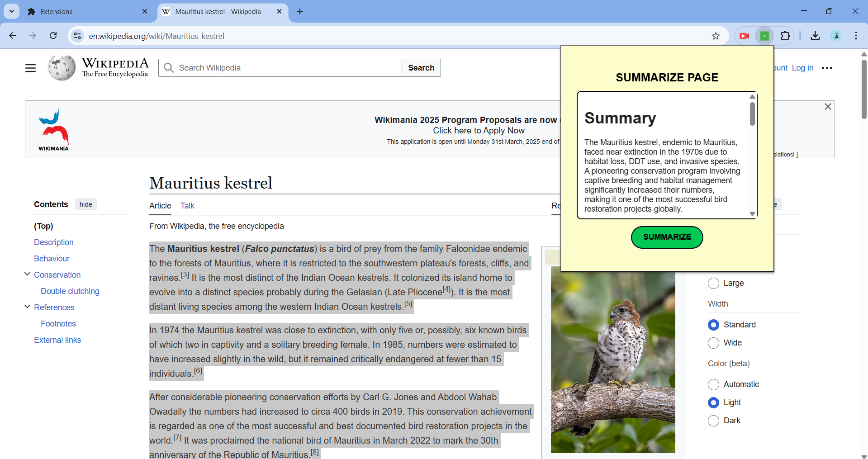Click the Wikipedia globe logo

62,68
